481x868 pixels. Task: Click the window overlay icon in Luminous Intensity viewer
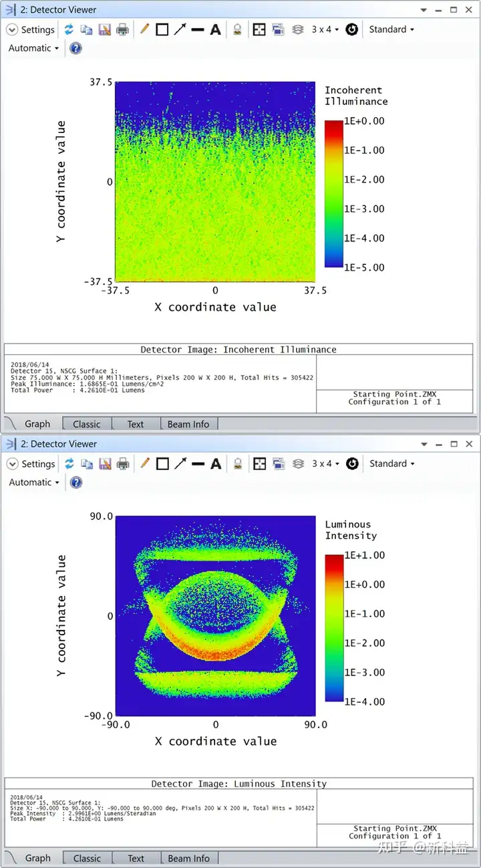click(x=278, y=463)
